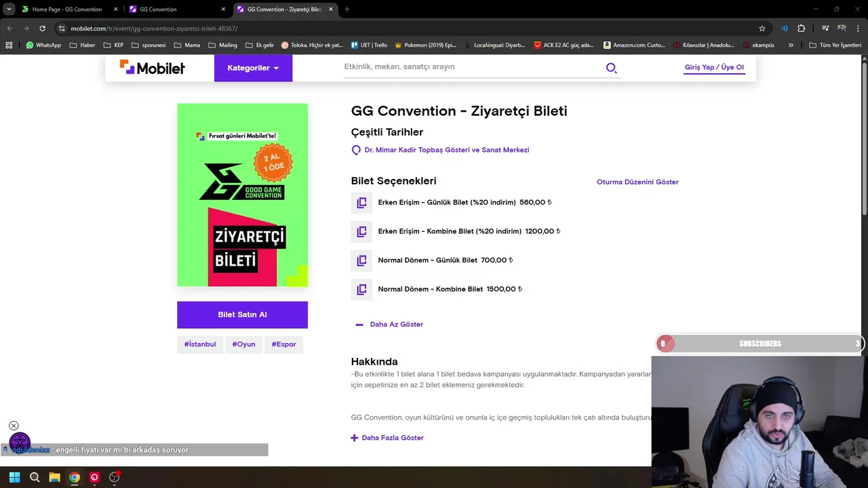Click Giriş Yap / Üye Ol link
The image size is (868, 488).
coord(714,68)
